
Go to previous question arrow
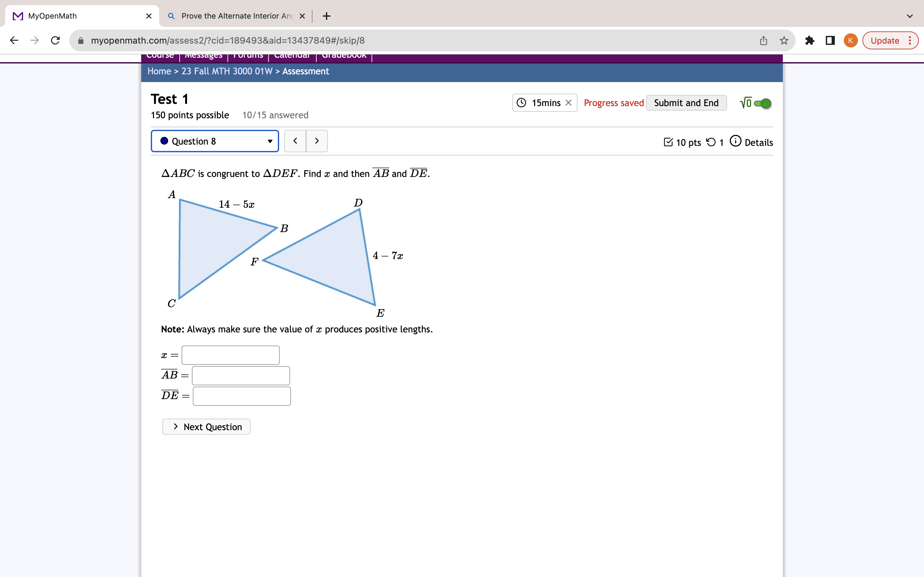point(295,141)
